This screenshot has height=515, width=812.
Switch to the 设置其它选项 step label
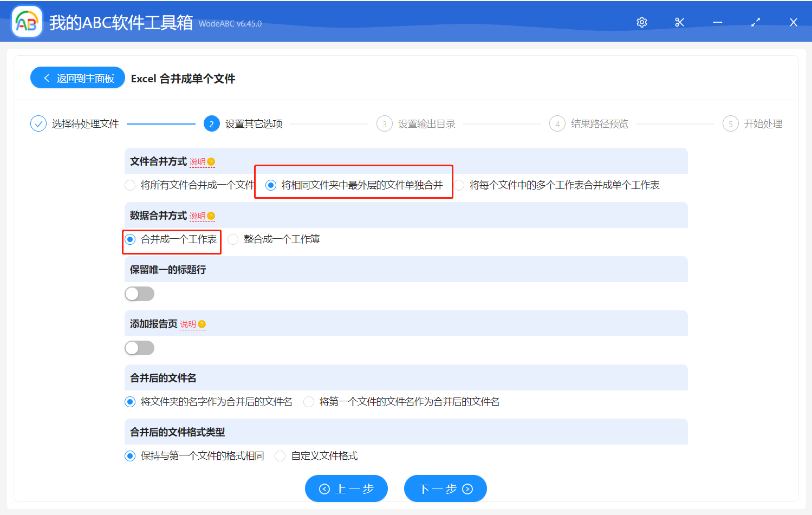[255, 123]
